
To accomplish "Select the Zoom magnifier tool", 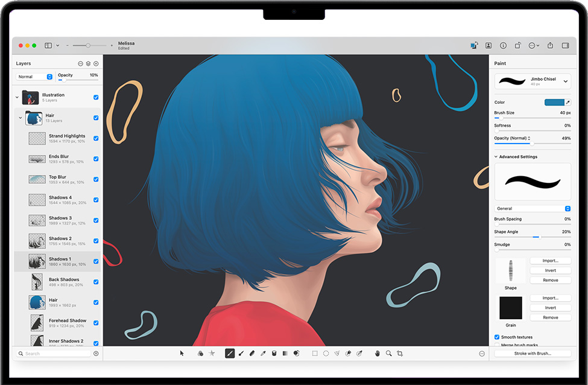I will click(388, 353).
